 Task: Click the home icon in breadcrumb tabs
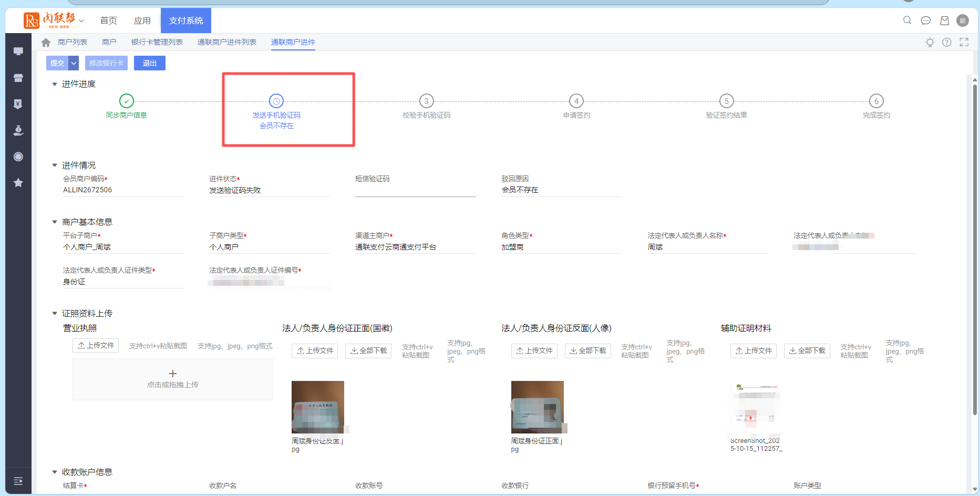[x=46, y=43]
